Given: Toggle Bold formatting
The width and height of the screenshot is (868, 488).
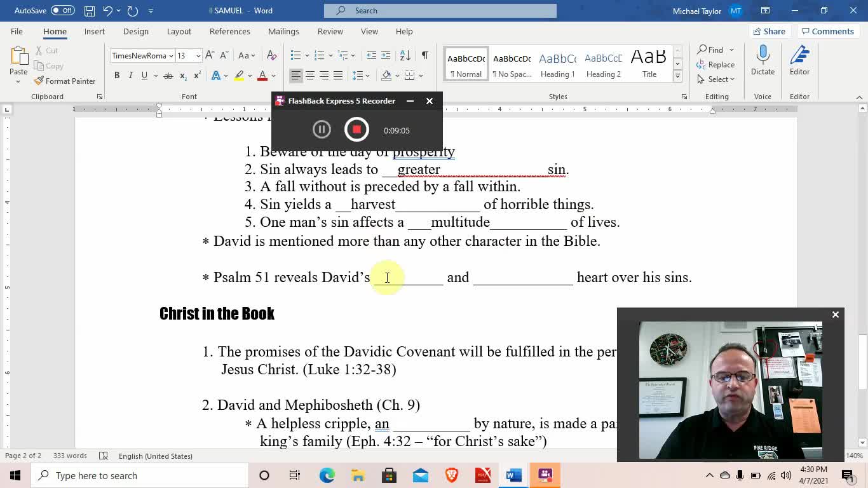Looking at the screenshot, I should click(x=117, y=76).
